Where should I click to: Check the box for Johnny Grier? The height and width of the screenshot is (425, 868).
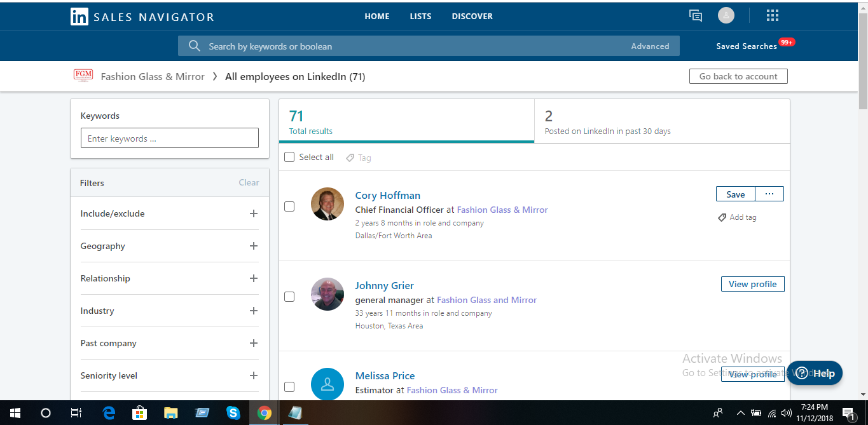point(289,297)
